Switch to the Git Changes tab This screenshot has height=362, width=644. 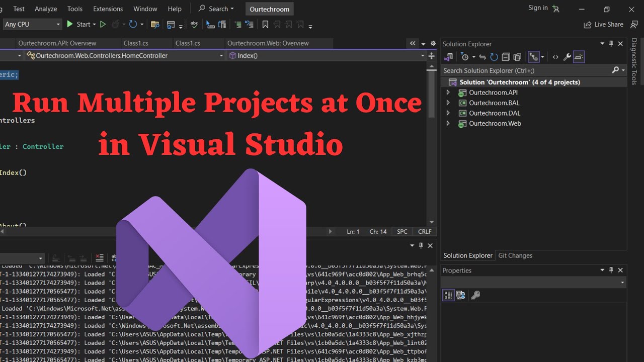(x=515, y=255)
